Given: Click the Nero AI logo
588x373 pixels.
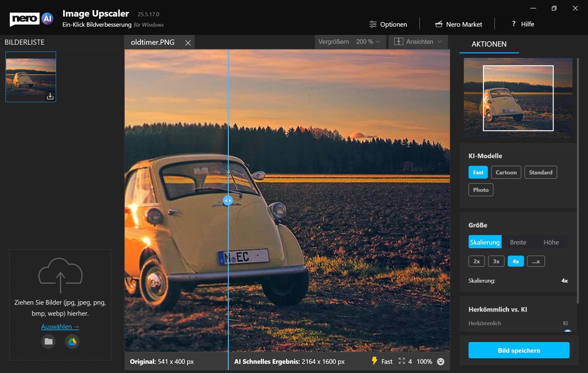Looking at the screenshot, I should (32, 19).
